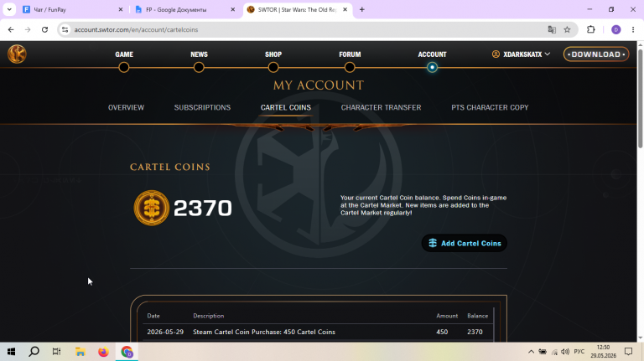Viewport: 644px width, 361px height.
Task: Bookmark this page with star icon
Action: tap(567, 29)
